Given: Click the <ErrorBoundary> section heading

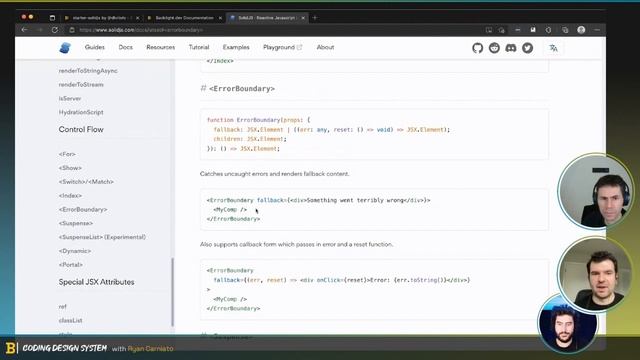Looking at the screenshot, I should pos(242,89).
